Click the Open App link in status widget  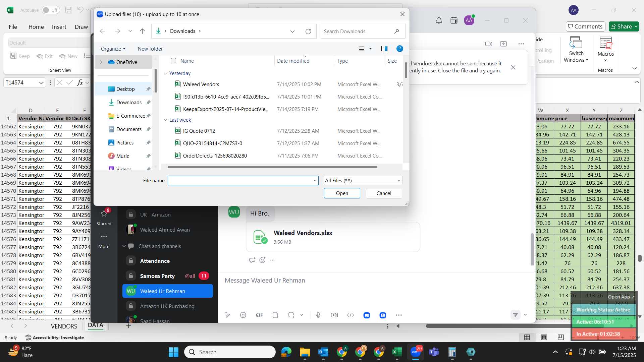[x=621, y=297]
